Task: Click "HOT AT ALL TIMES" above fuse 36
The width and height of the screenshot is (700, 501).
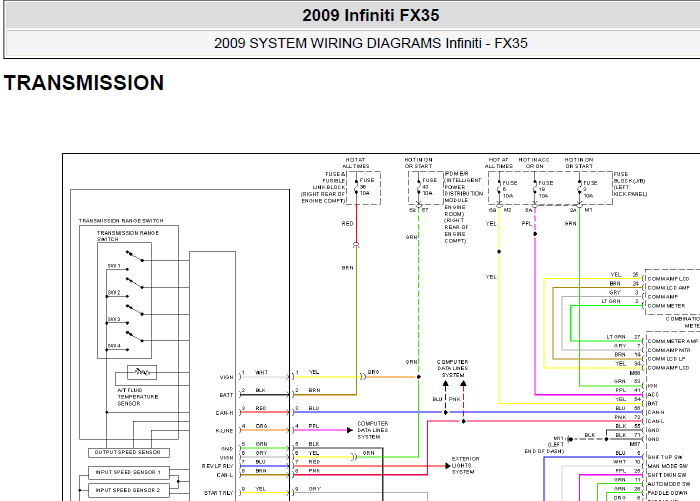Action: [x=356, y=163]
